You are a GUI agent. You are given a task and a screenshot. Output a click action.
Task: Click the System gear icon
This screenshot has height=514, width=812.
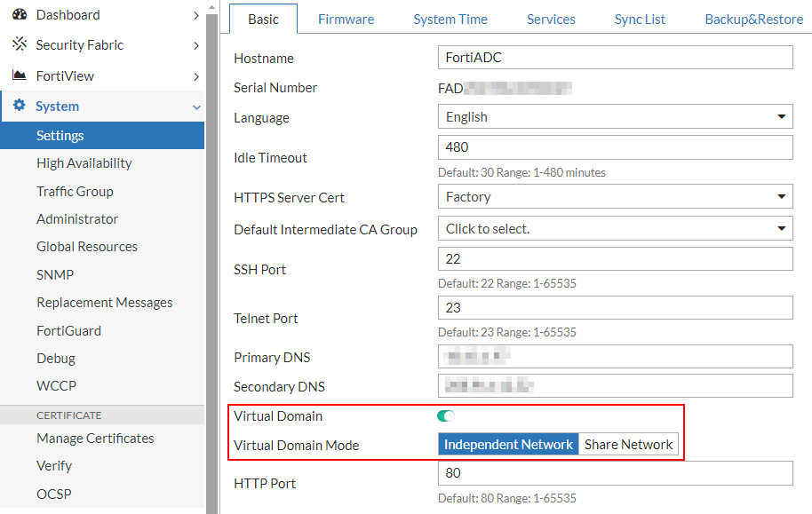point(19,106)
